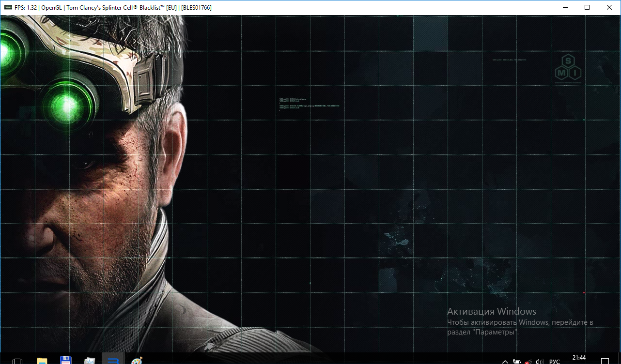The image size is (621, 364).
Task: Click the window icon in the title bar
Action: coord(7,8)
